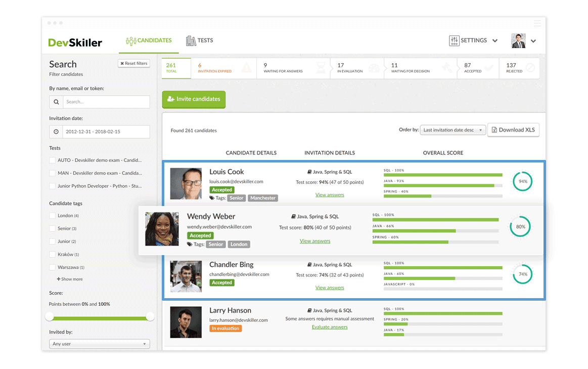Click Louis Cook's 94% score circle

pyautogui.click(x=522, y=181)
